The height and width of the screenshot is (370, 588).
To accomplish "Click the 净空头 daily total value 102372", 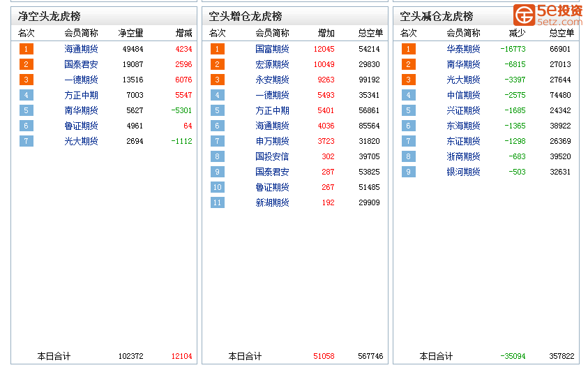I will point(130,356).
